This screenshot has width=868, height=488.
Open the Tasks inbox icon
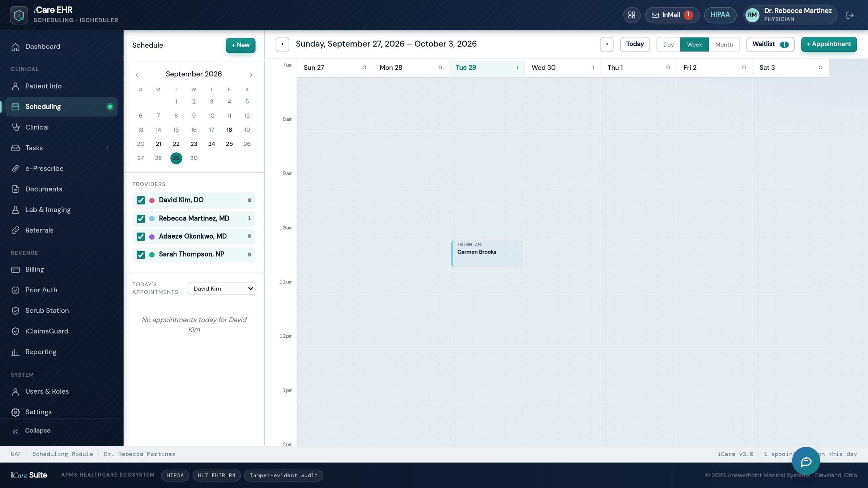click(x=15, y=148)
